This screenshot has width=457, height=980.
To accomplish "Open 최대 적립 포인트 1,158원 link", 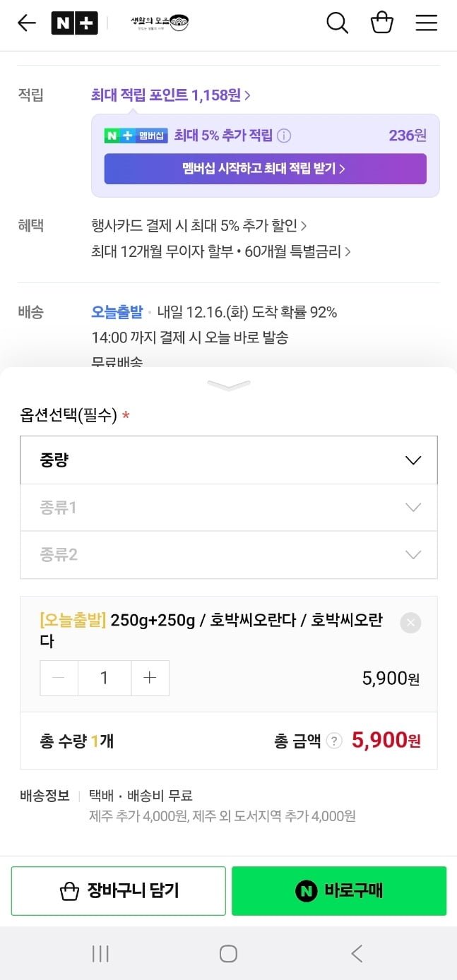I will coord(171,95).
